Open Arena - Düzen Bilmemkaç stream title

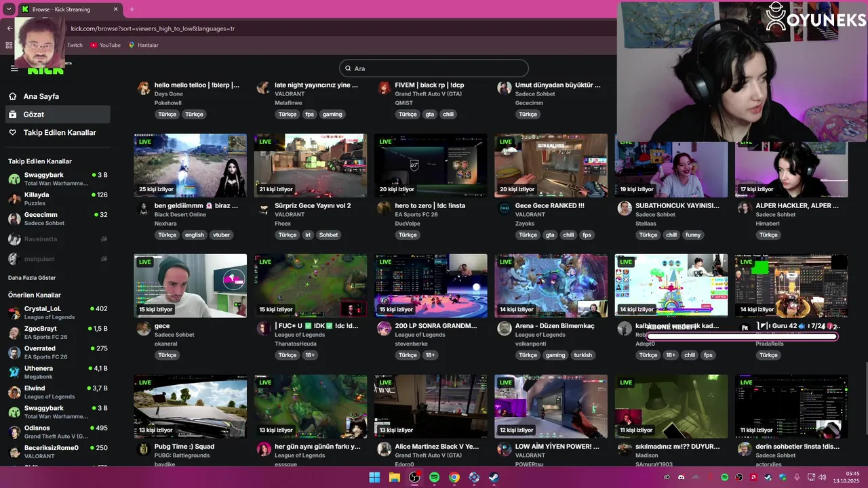555,326
